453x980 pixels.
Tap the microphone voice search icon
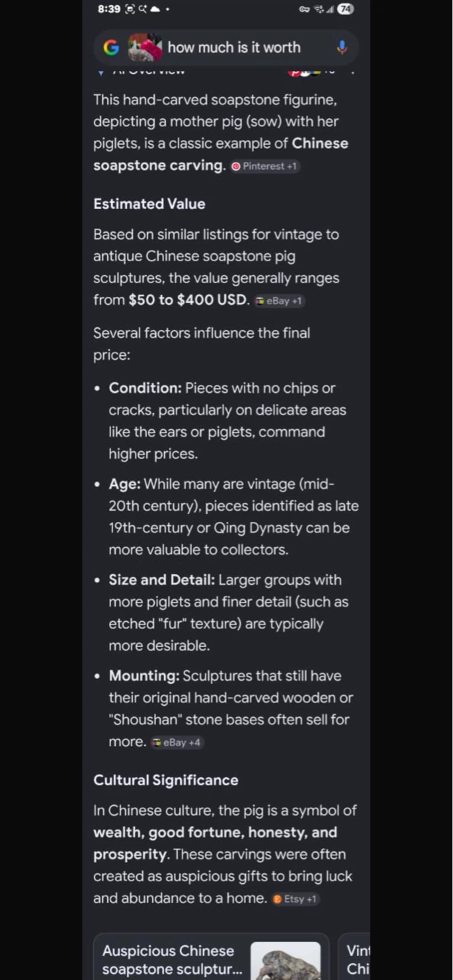[342, 48]
